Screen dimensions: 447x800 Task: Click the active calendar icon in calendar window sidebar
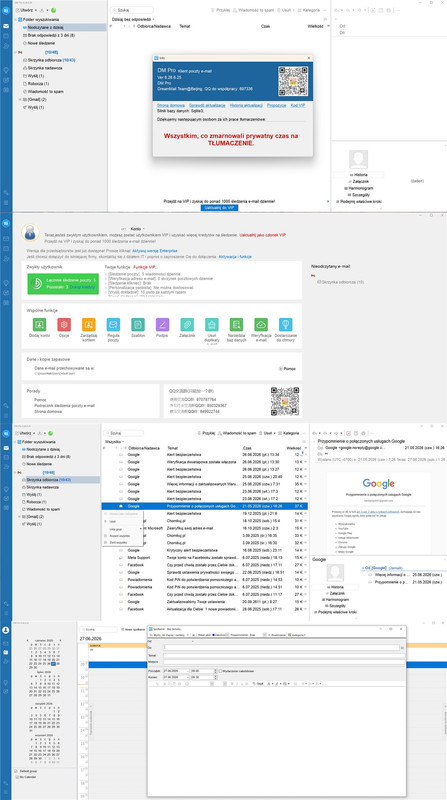click(x=6, y=652)
